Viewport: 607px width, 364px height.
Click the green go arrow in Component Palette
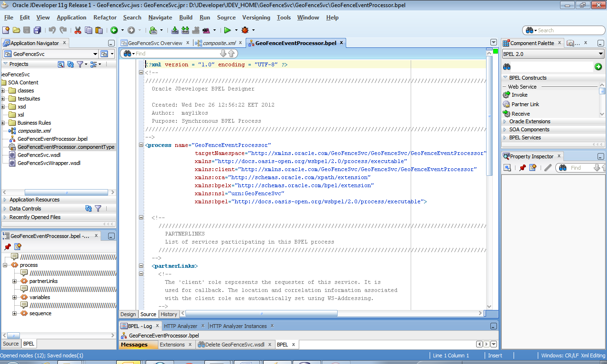tap(598, 67)
